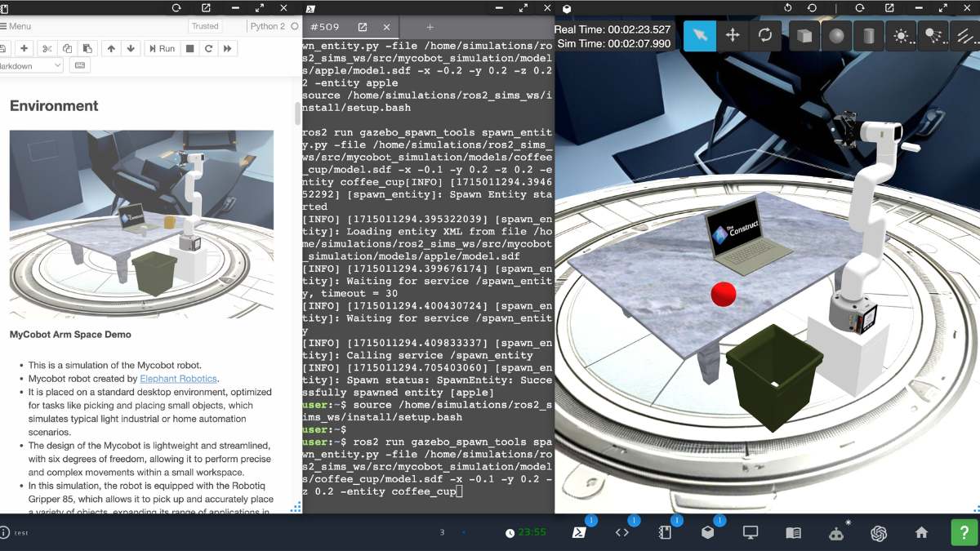The image size is (980, 551).
Task: Select the translate mode tool in Gazebo
Action: pyautogui.click(x=733, y=35)
